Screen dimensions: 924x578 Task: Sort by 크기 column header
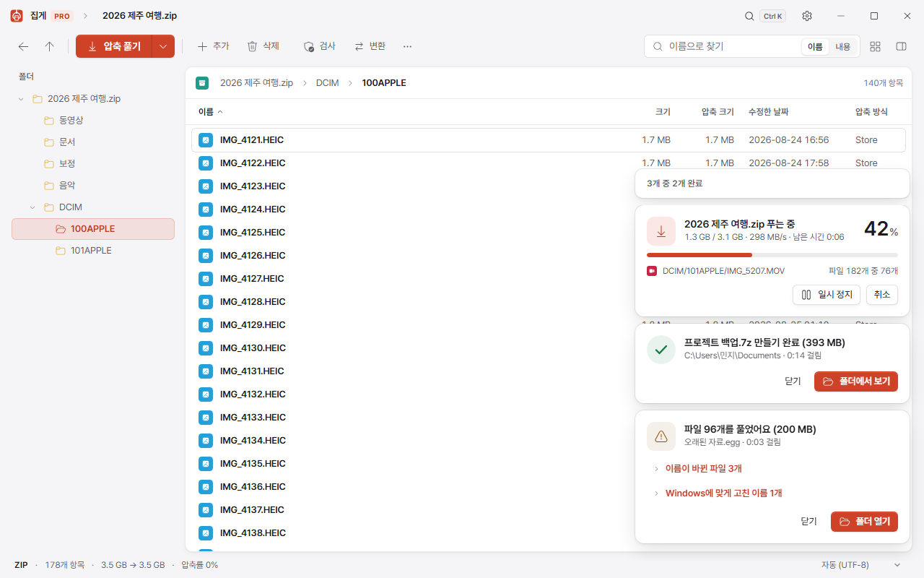(x=663, y=112)
